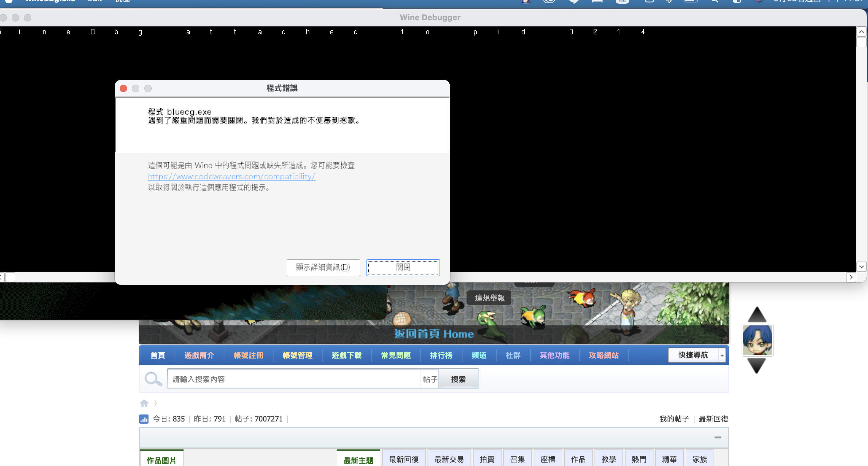Click the 搜索 button

tap(458, 379)
